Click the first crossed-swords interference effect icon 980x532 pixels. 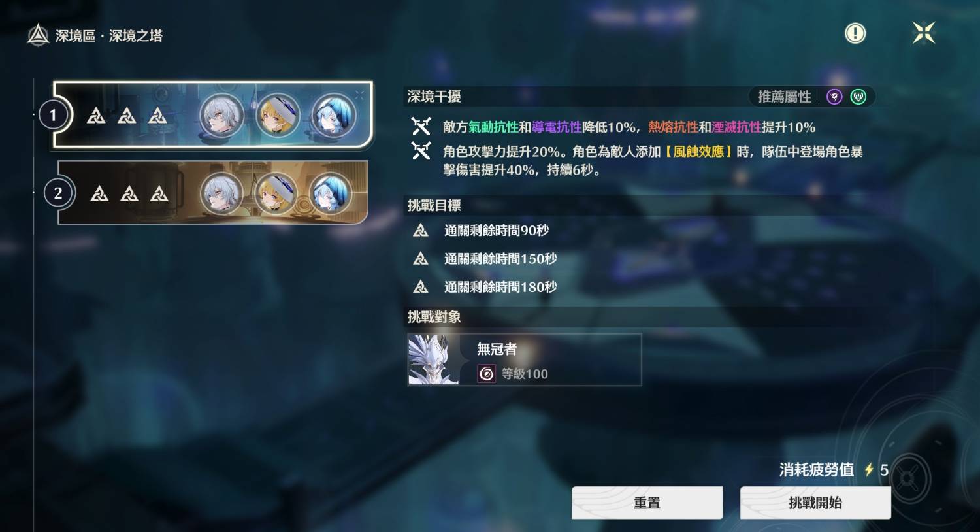421,126
